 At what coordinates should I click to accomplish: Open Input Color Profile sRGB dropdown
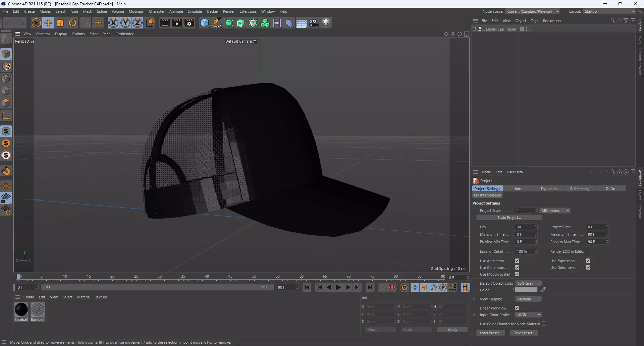528,315
